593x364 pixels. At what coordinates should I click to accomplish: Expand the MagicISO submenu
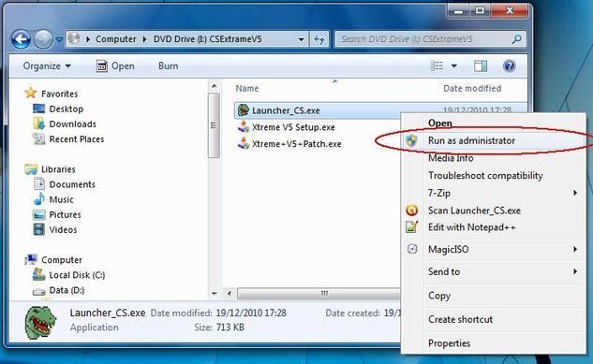click(494, 249)
